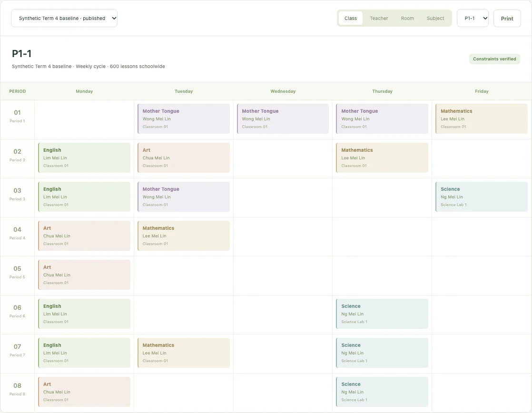
Task: Select Wednesday period 1 Mother Tongue lesson
Action: coord(283,119)
